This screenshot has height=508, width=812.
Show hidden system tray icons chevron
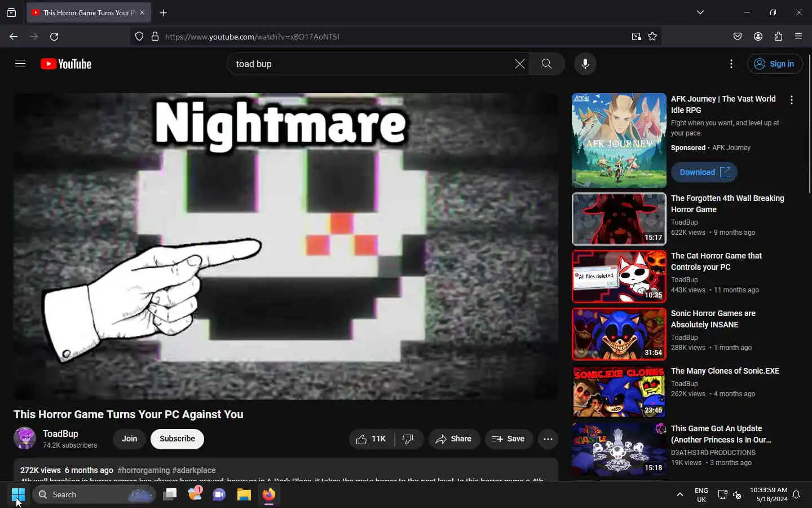point(680,494)
